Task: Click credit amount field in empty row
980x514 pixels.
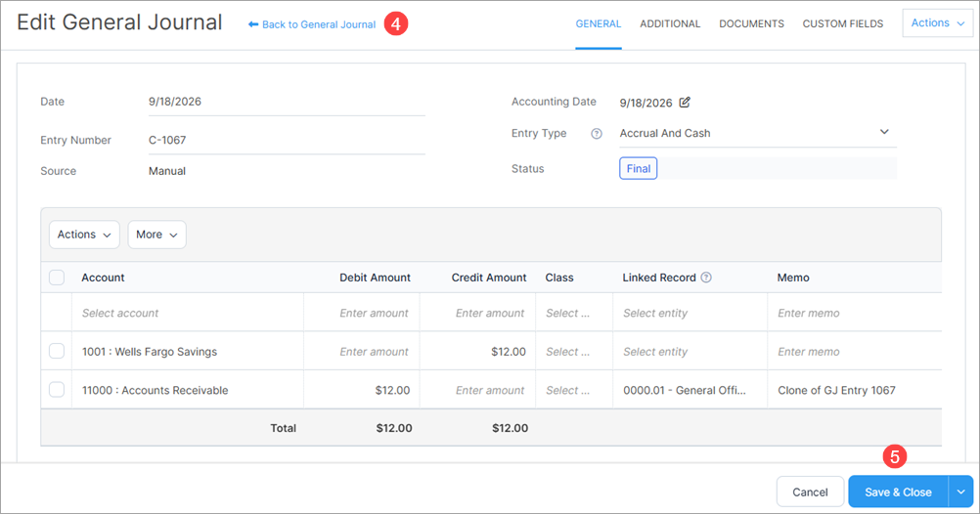Action: (x=478, y=313)
